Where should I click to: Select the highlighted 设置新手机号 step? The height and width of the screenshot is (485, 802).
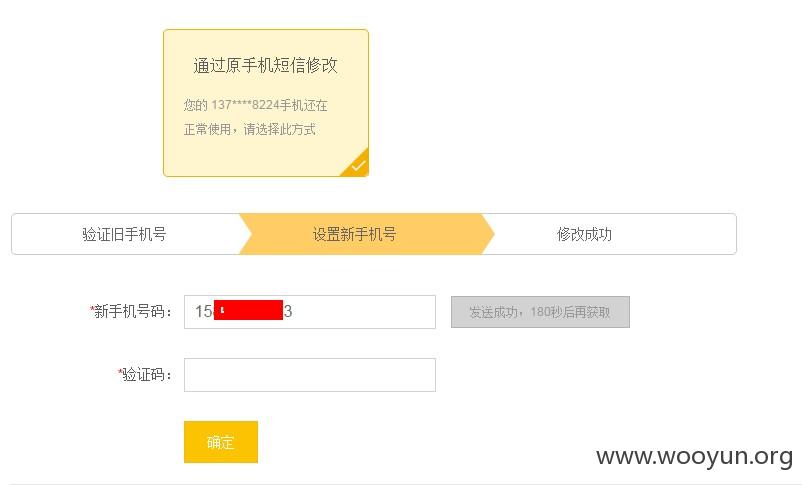(x=354, y=234)
